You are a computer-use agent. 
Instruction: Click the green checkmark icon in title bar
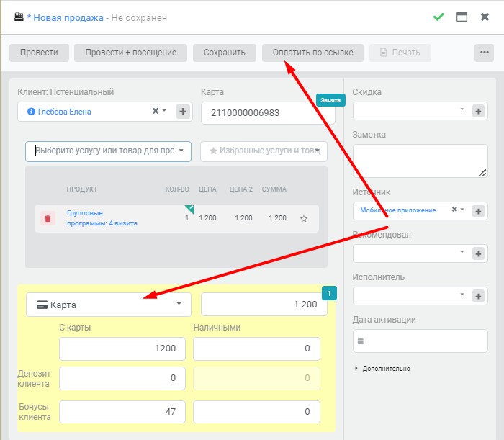438,17
